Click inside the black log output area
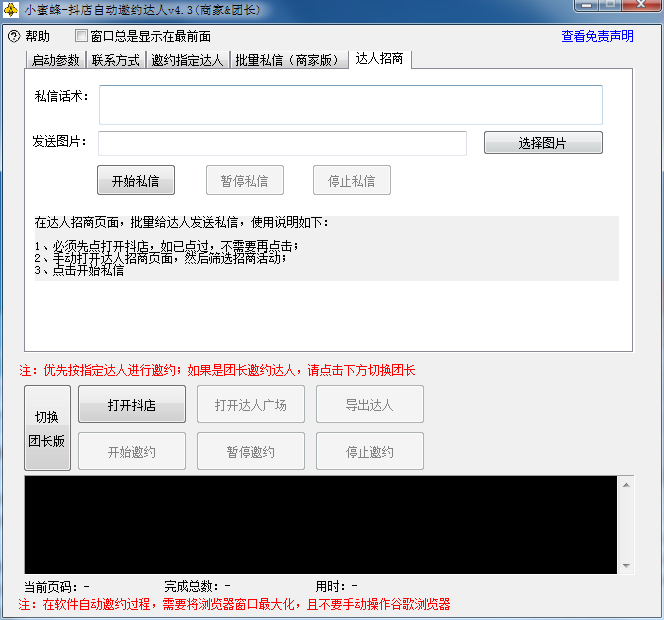 (321, 525)
